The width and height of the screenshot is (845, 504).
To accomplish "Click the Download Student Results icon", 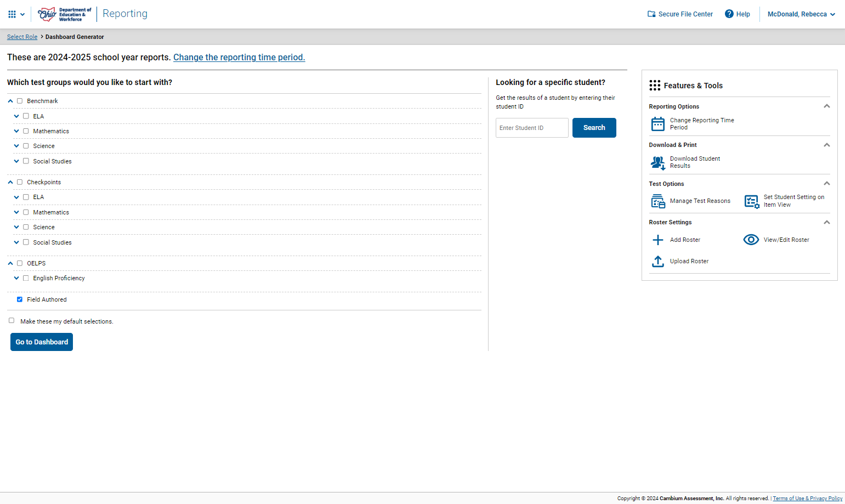I will click(x=658, y=163).
